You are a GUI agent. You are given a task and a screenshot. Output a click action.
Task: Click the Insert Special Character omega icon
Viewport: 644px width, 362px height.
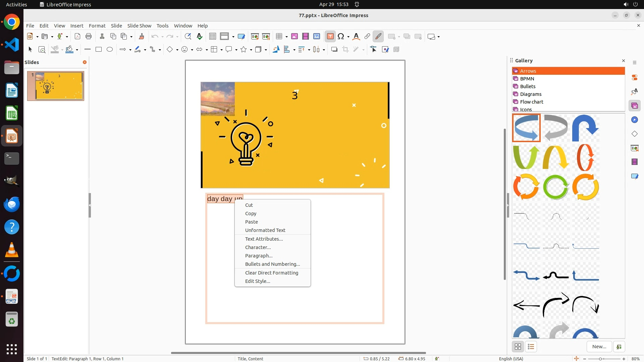[x=341, y=37]
